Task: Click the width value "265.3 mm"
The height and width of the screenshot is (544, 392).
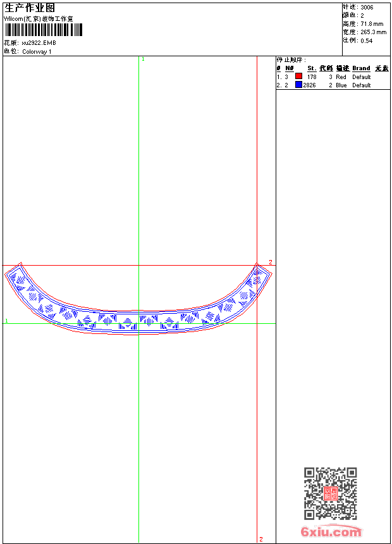Action: pyautogui.click(x=373, y=32)
